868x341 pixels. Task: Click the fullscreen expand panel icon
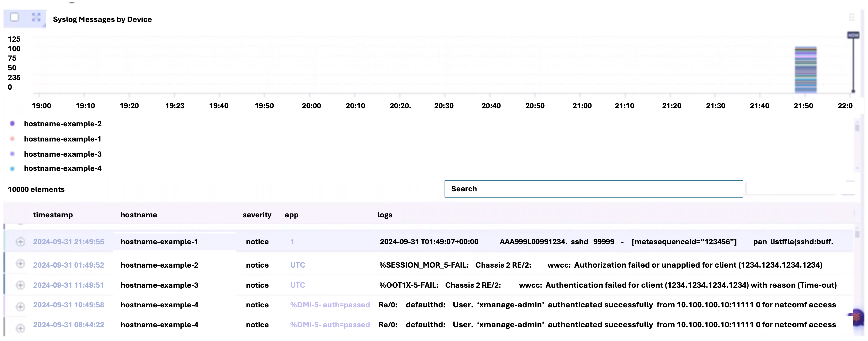pyautogui.click(x=36, y=17)
